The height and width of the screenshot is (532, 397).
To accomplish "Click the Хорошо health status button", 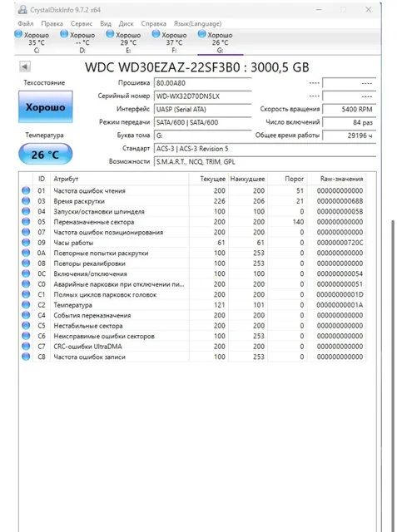I will click(46, 107).
